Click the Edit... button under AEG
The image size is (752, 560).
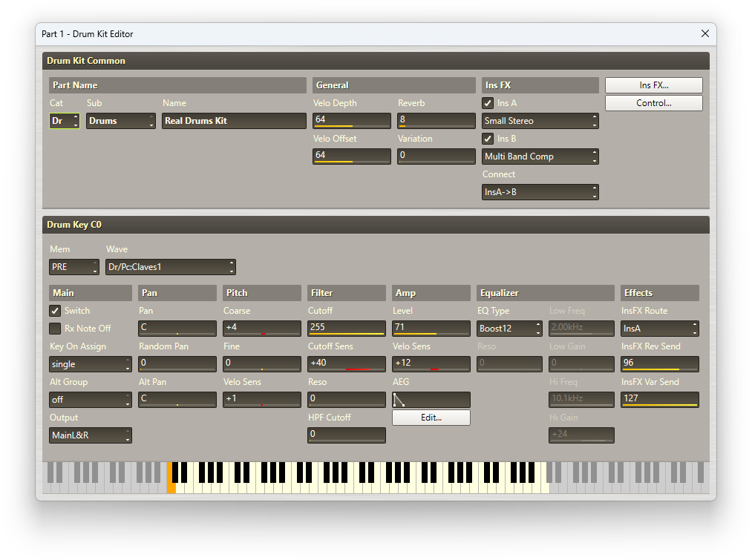(431, 418)
